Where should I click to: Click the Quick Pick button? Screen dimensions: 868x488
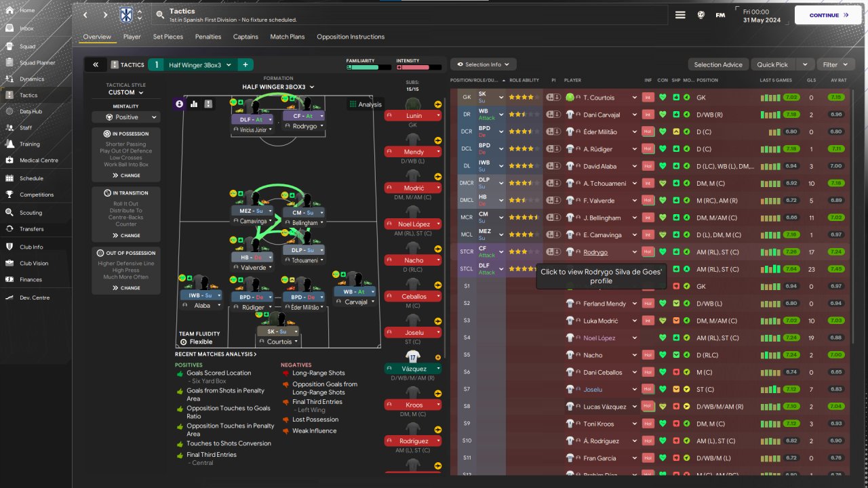click(x=772, y=64)
